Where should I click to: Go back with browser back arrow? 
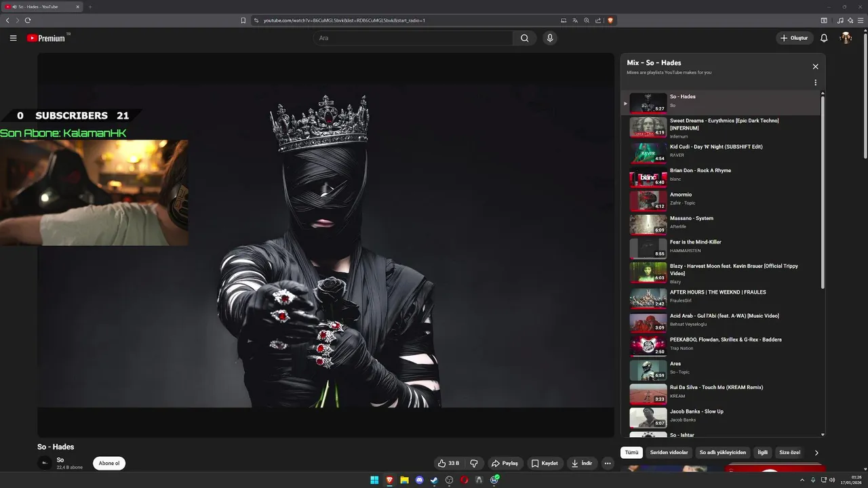point(7,20)
